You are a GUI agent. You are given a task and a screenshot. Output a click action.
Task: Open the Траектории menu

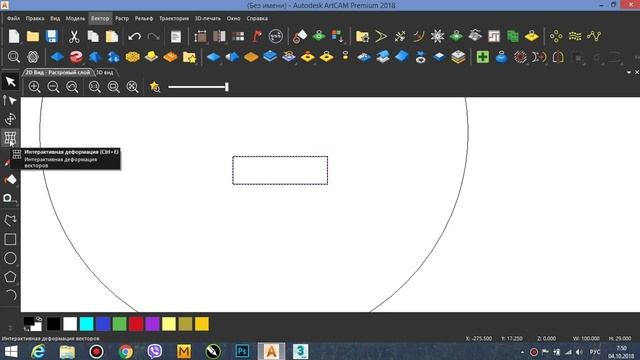click(174, 18)
